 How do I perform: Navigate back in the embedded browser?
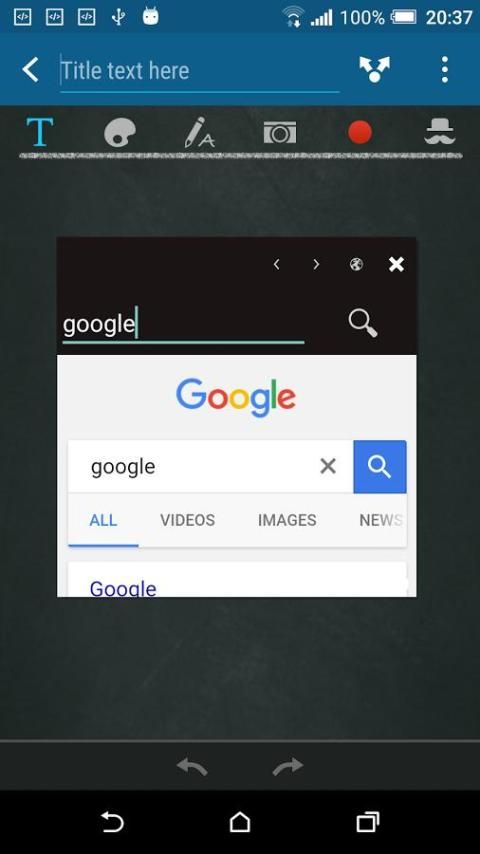coord(276,265)
